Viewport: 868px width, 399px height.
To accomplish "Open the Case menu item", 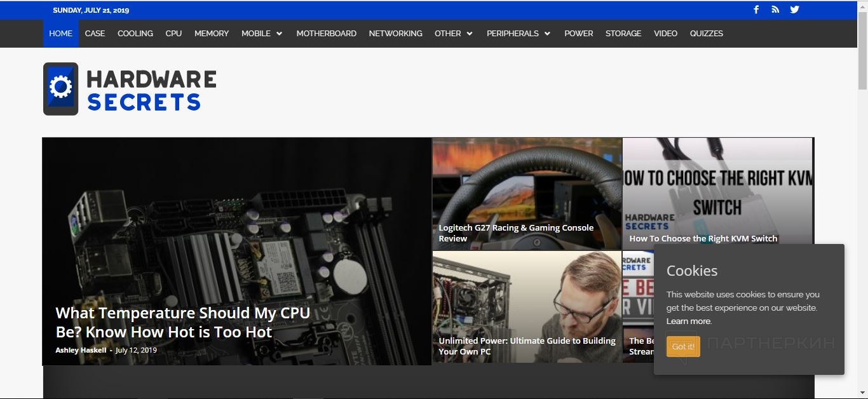I will pyautogui.click(x=95, y=34).
